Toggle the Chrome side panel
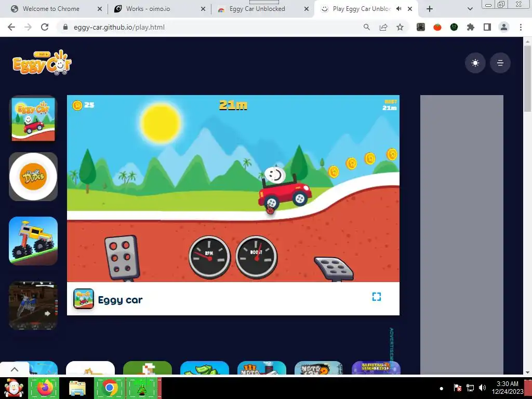The image size is (532, 399). tap(487, 27)
